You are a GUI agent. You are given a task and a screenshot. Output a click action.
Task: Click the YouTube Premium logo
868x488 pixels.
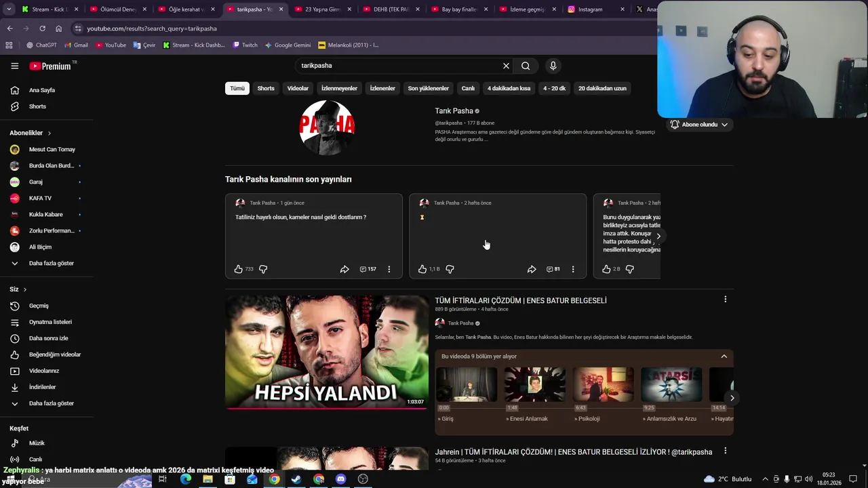click(x=52, y=66)
